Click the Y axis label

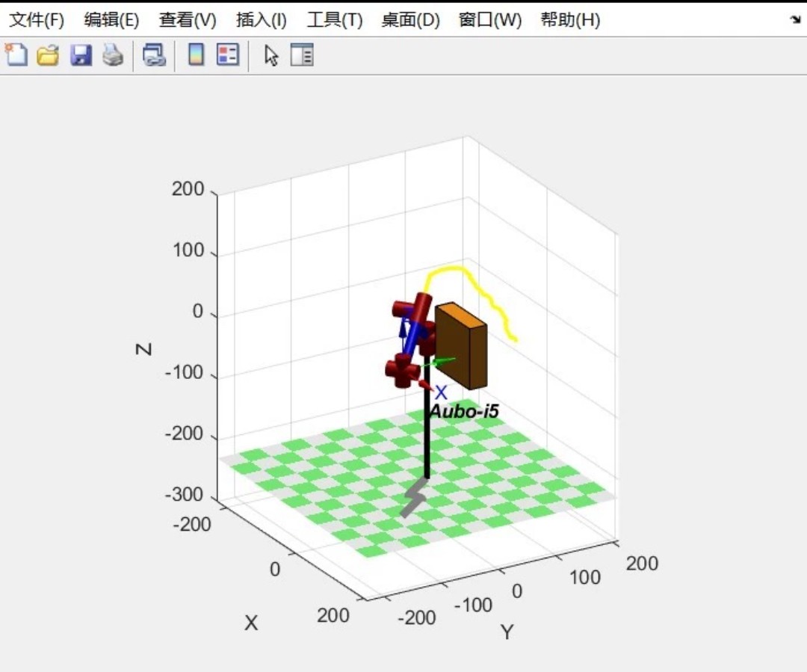507,632
